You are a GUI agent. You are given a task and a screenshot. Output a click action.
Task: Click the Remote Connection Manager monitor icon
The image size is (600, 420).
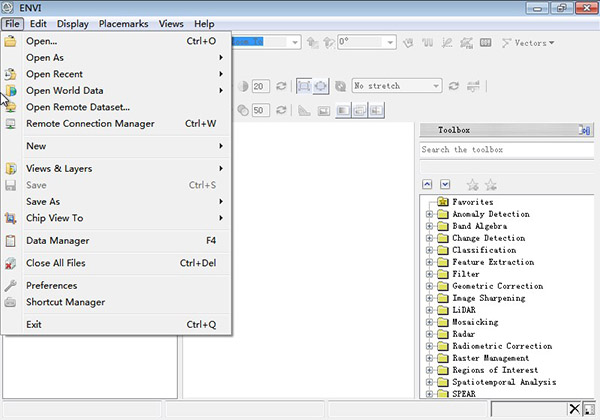pos(10,124)
